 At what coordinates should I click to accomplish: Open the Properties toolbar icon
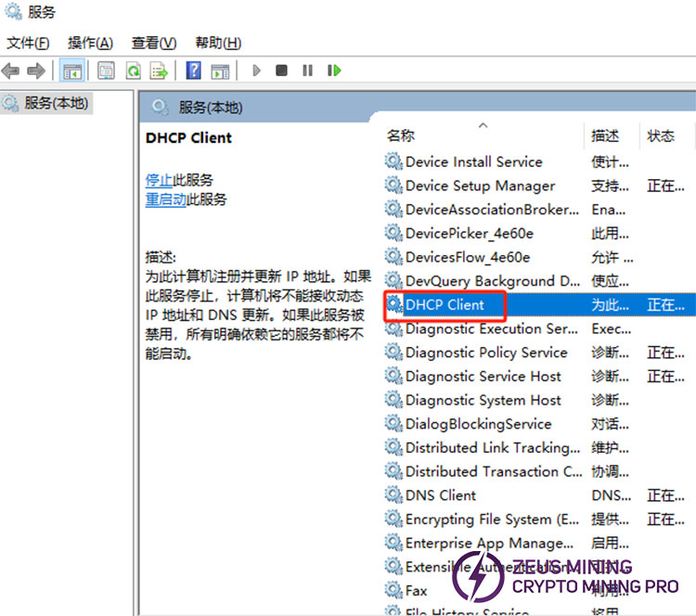[106, 71]
